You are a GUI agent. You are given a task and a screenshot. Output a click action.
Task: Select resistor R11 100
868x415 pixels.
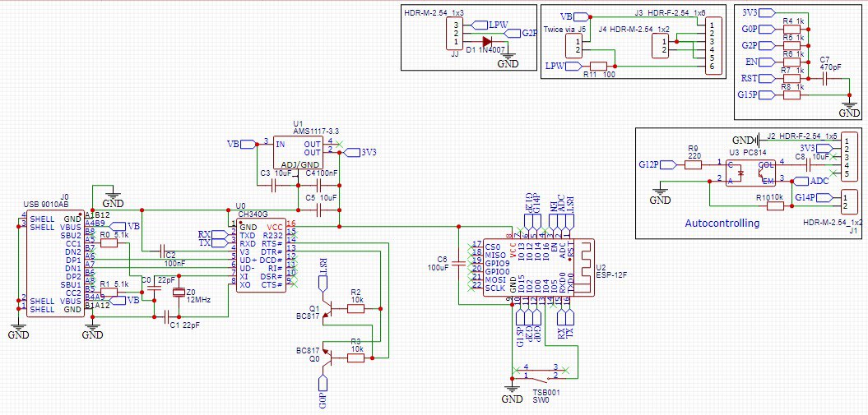point(599,66)
